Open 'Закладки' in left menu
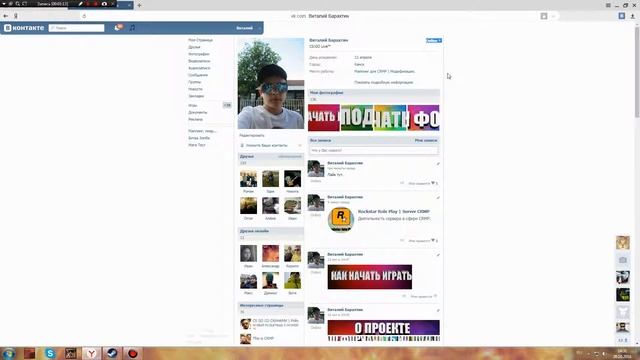Screen dimensions: 640x360 196,96
